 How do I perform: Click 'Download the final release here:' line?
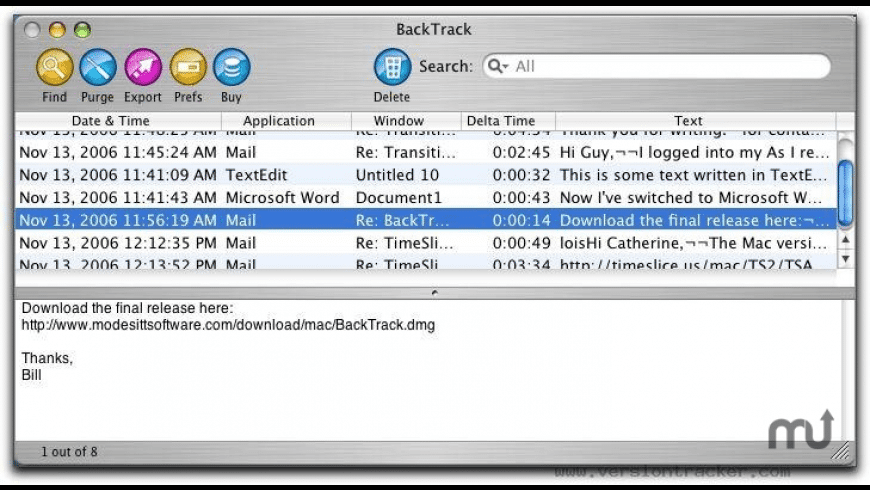coord(128,308)
